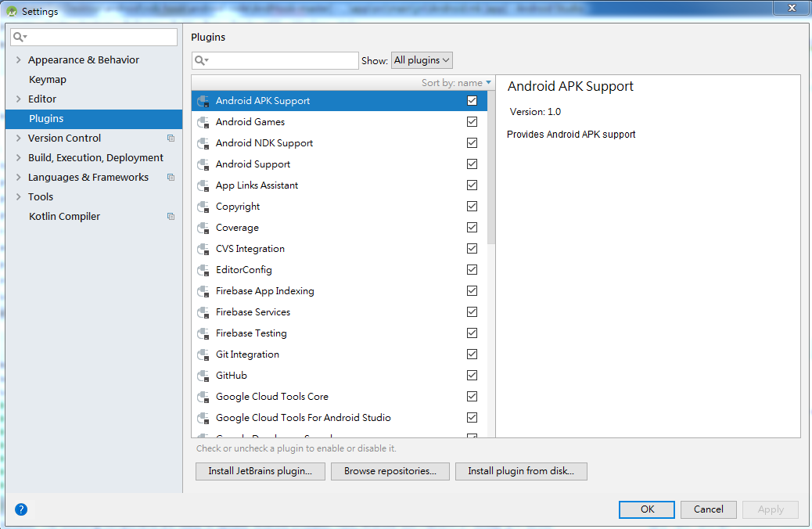Confirm with the OK button
The width and height of the screenshot is (812, 529).
[647, 509]
